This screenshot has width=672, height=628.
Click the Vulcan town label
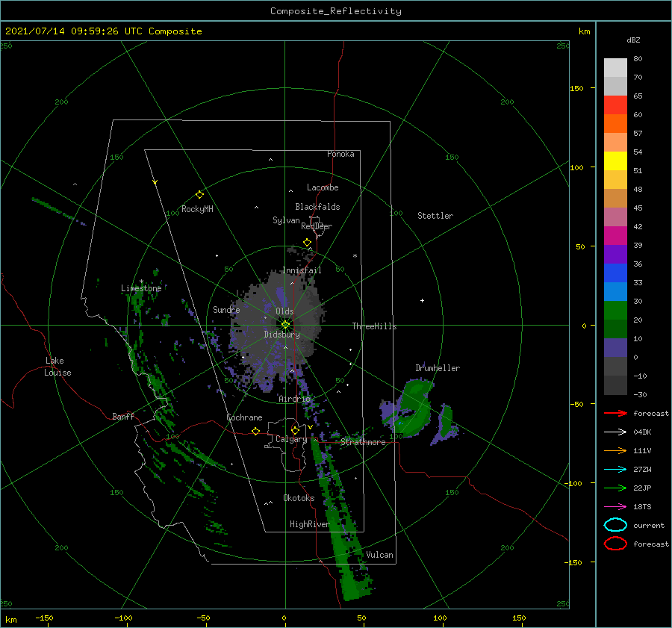[x=380, y=555]
